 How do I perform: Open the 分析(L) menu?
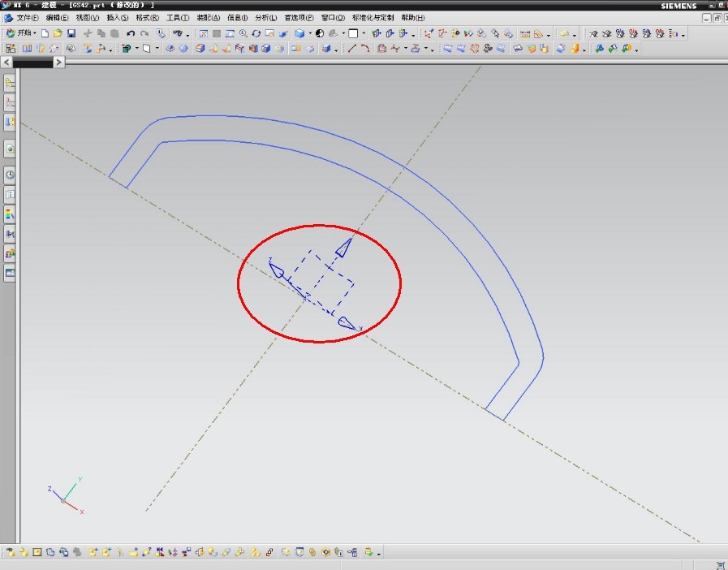tap(265, 18)
